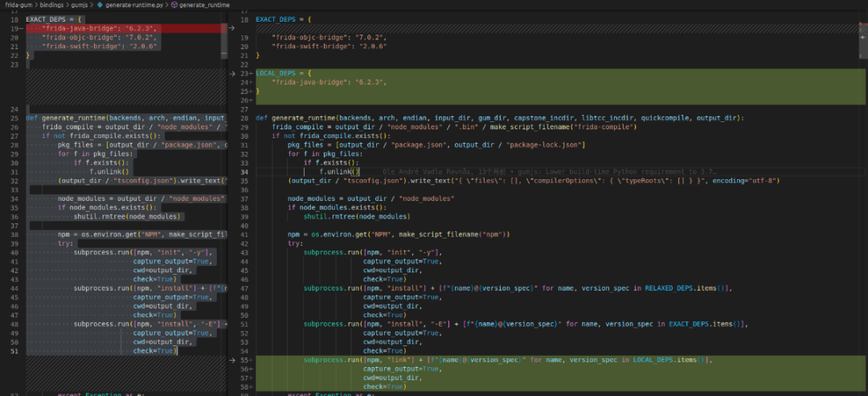Click the subprocess.run npm "init" line in the left pane
The image size is (868, 396).
click(143, 252)
